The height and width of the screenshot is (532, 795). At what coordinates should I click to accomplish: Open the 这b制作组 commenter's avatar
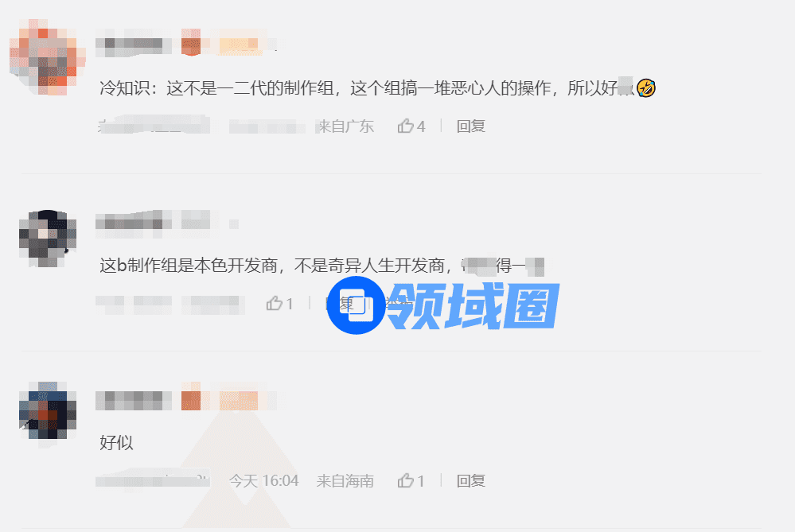[x=48, y=238]
